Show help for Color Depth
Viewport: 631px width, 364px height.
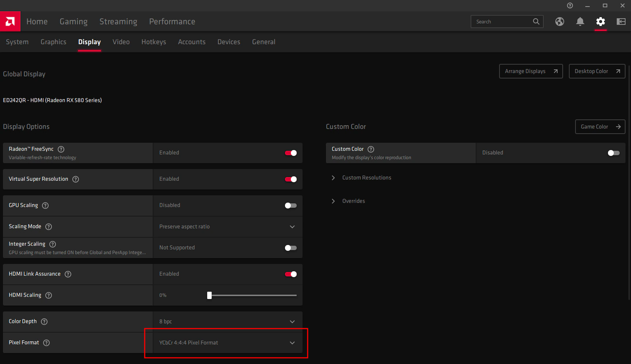(44, 322)
